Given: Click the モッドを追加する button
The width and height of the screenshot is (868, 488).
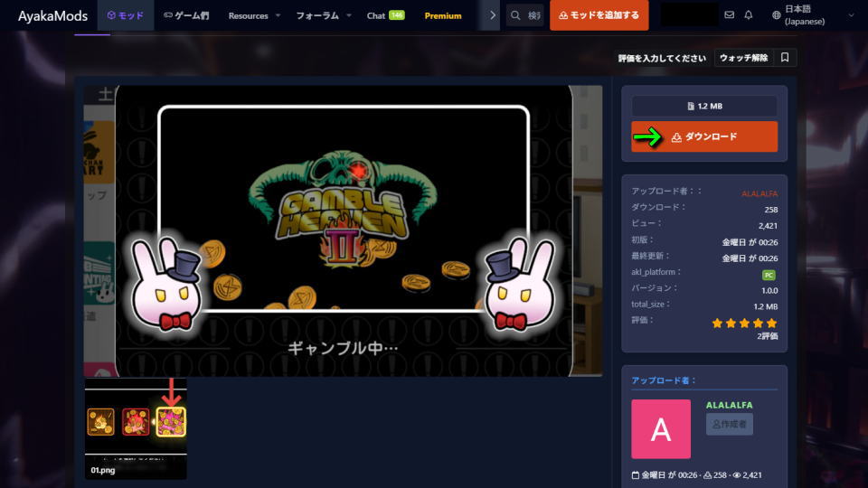Looking at the screenshot, I should 599,15.
